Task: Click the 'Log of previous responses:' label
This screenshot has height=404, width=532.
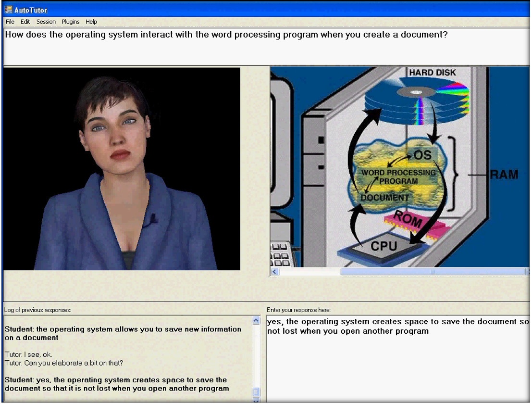Action: 37,310
